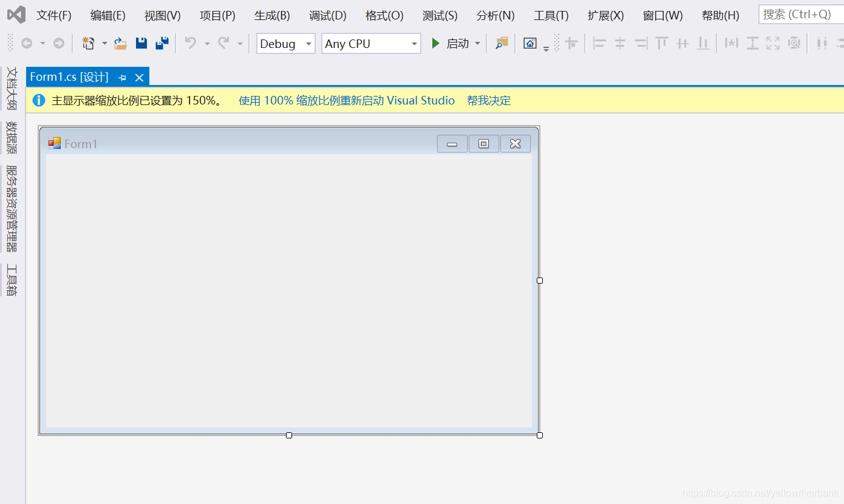Expand the Undo history dropdown arrow
This screenshot has height=504, width=844.
[207, 43]
